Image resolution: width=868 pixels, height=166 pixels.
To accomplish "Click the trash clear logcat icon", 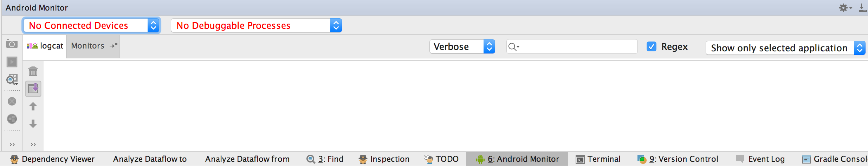I will point(33,71).
